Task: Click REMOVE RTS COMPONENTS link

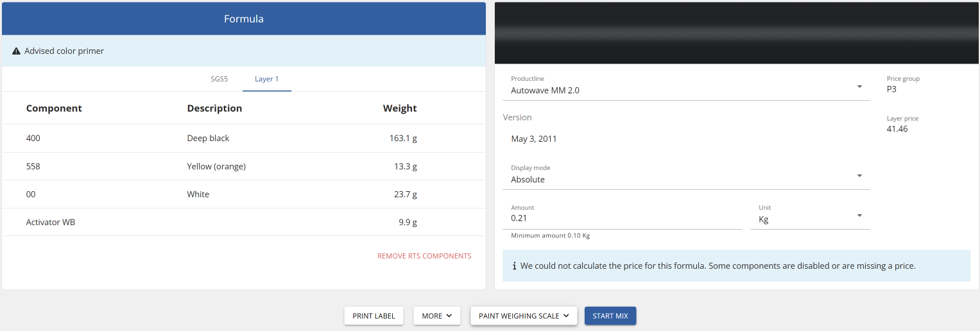Action: point(424,256)
